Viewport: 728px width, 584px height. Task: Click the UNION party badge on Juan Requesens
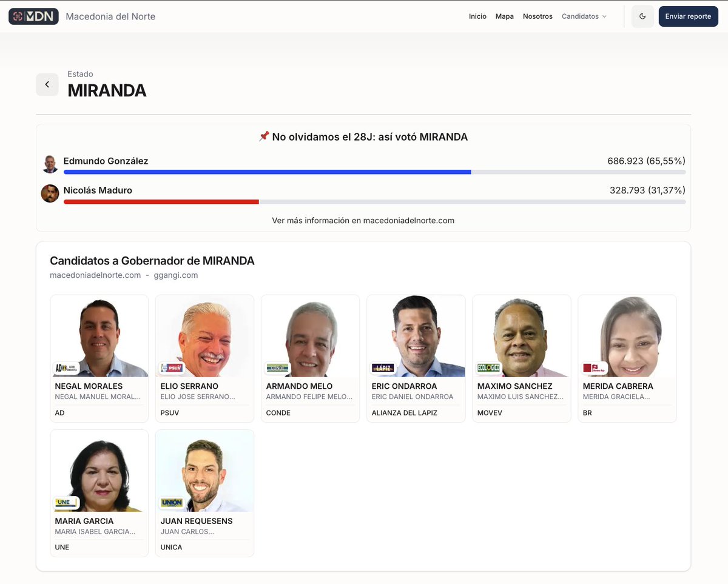click(172, 502)
